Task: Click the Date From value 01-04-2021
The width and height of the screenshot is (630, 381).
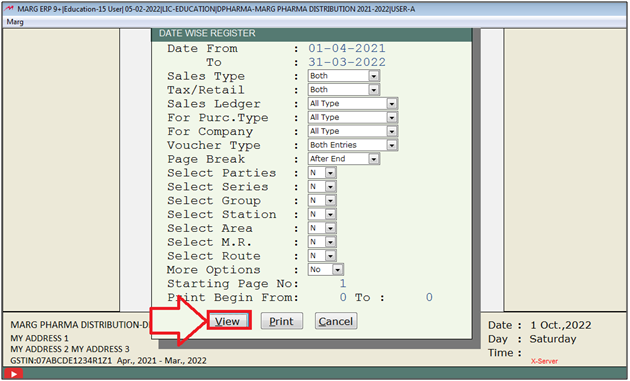Action: tap(347, 49)
